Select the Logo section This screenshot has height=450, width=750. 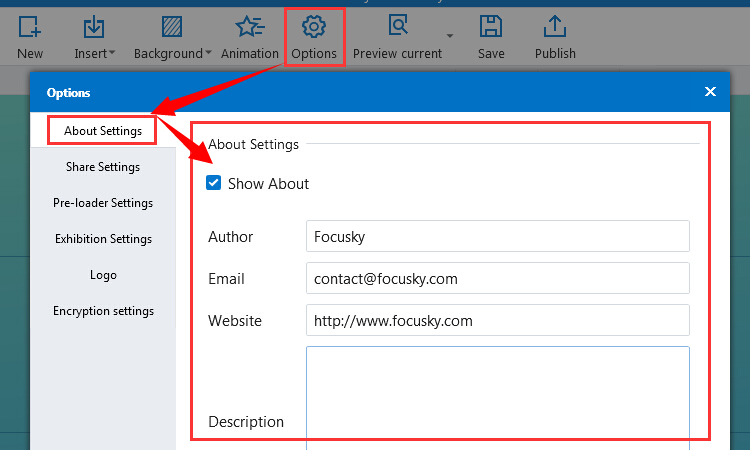tap(103, 275)
